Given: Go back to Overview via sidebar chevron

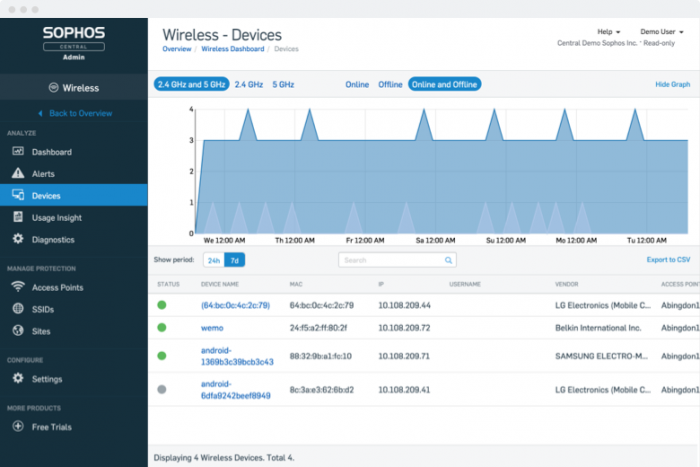Looking at the screenshot, I should pyautogui.click(x=41, y=114).
